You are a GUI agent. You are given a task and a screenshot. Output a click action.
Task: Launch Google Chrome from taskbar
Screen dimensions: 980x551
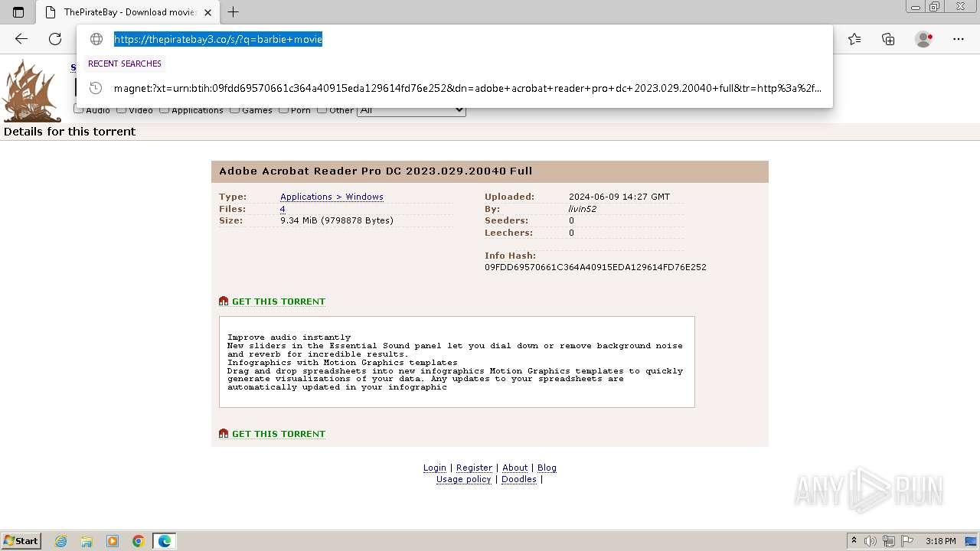139,541
